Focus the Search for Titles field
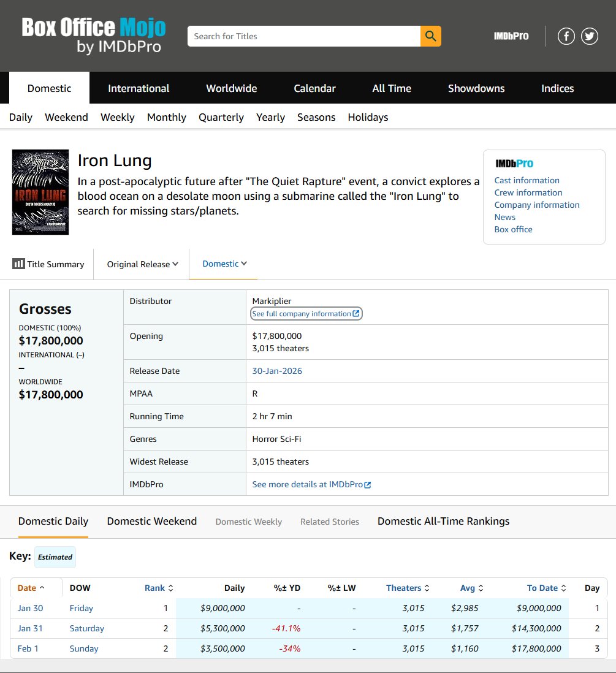This screenshot has width=616, height=673. [x=304, y=36]
